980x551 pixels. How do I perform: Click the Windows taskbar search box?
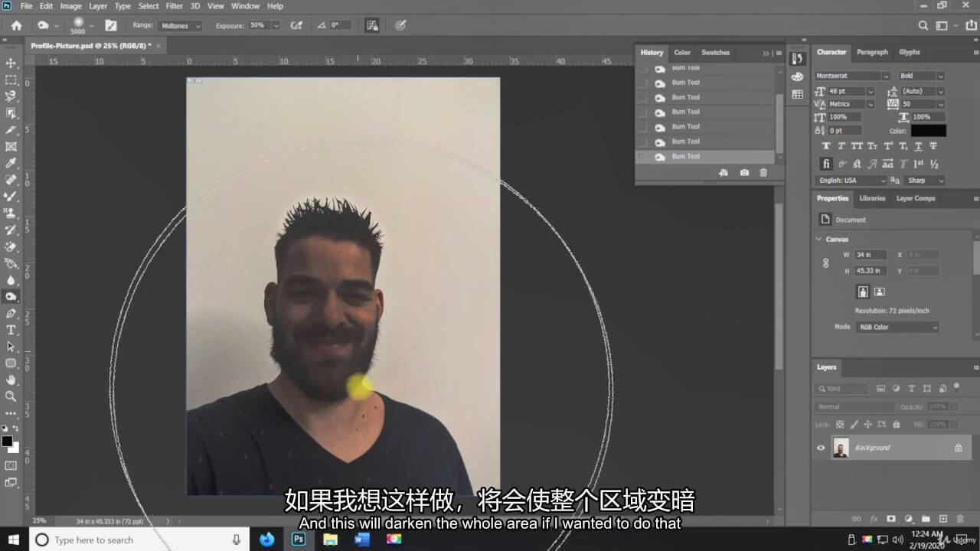pos(141,540)
